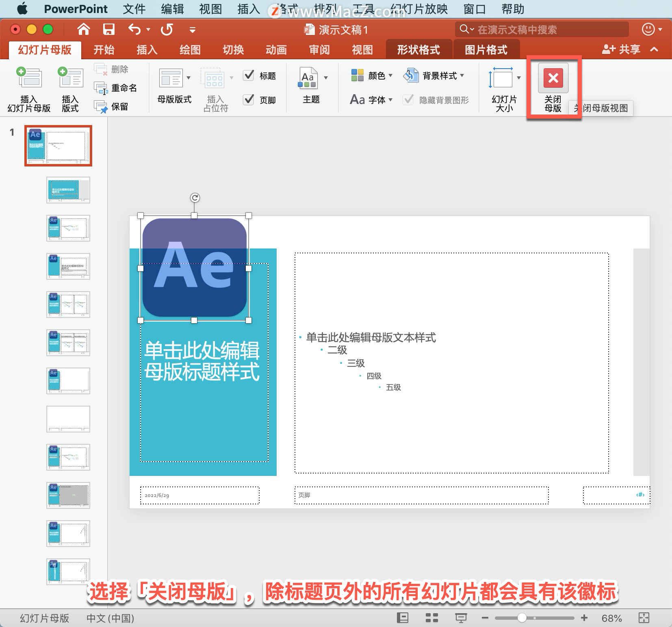Open the Shape Format (形状格式) tab
672x627 pixels.
point(419,50)
